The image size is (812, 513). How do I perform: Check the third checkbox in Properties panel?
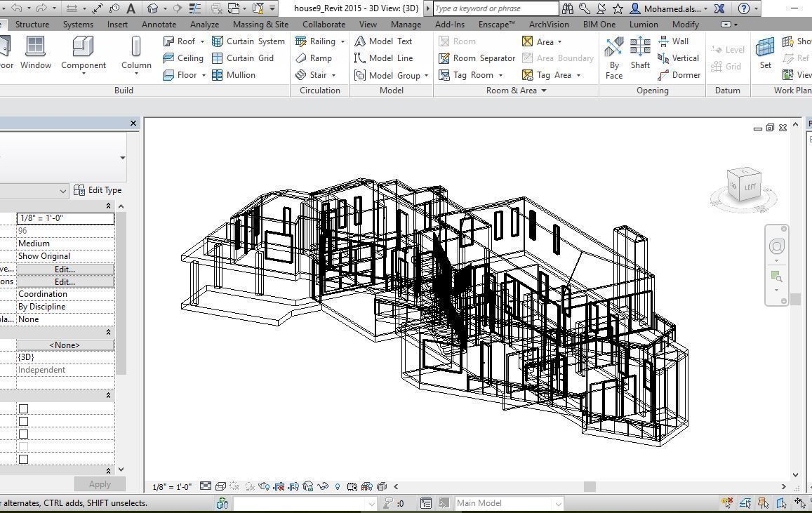[x=23, y=434]
